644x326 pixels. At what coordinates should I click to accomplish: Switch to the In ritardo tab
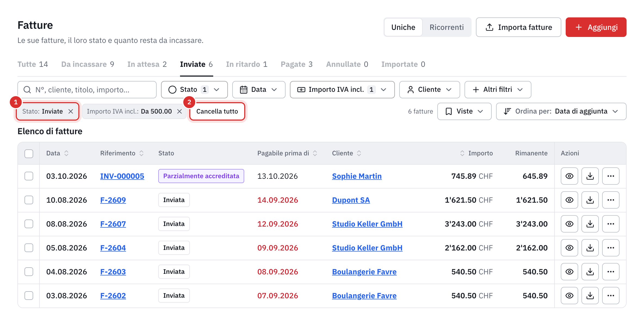pos(247,64)
